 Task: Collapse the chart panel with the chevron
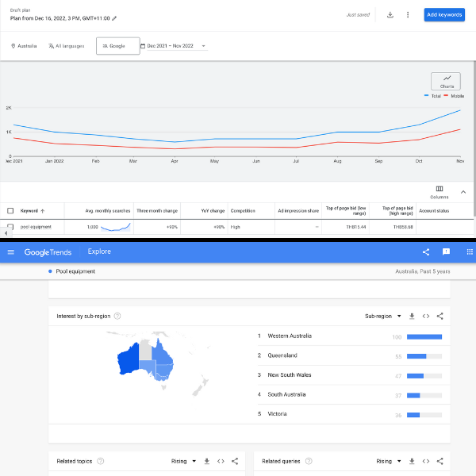463,192
